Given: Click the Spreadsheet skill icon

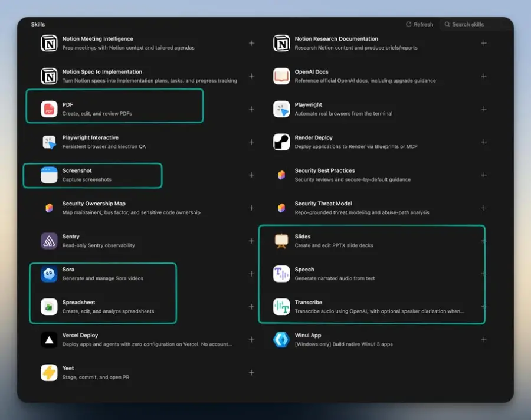Looking at the screenshot, I should tap(49, 307).
